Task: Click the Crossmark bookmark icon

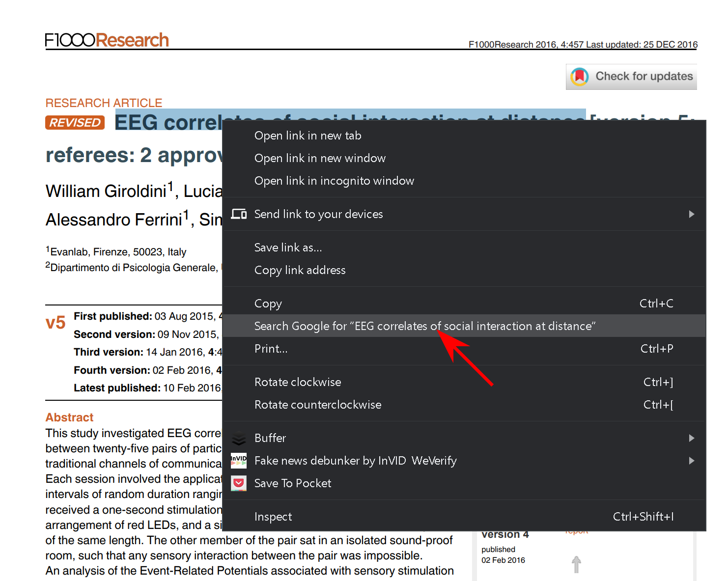Action: click(580, 77)
